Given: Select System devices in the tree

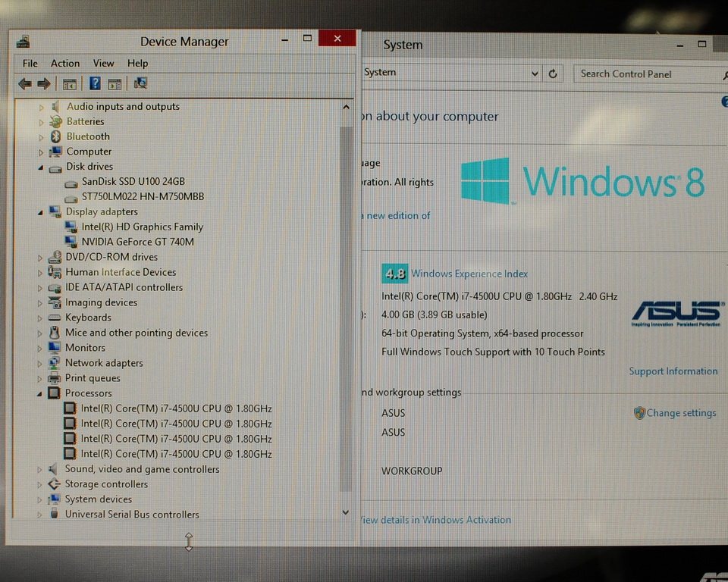Looking at the screenshot, I should click(99, 499).
